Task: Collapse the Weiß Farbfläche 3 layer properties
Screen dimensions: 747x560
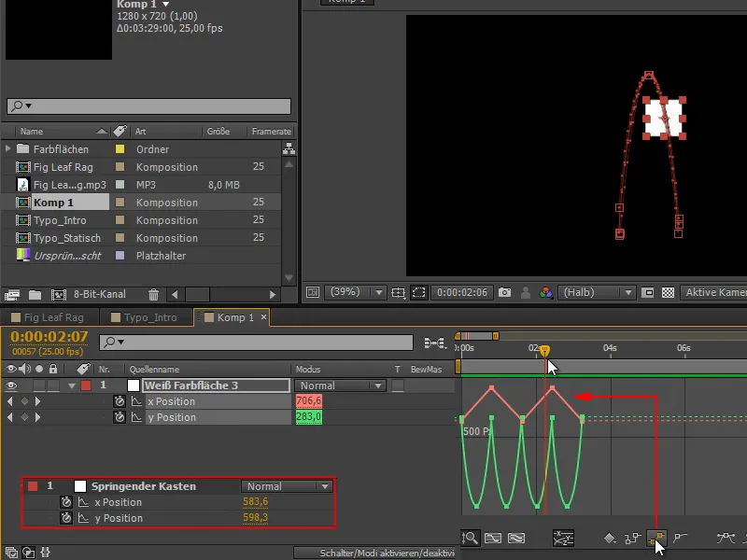Action: (72, 385)
